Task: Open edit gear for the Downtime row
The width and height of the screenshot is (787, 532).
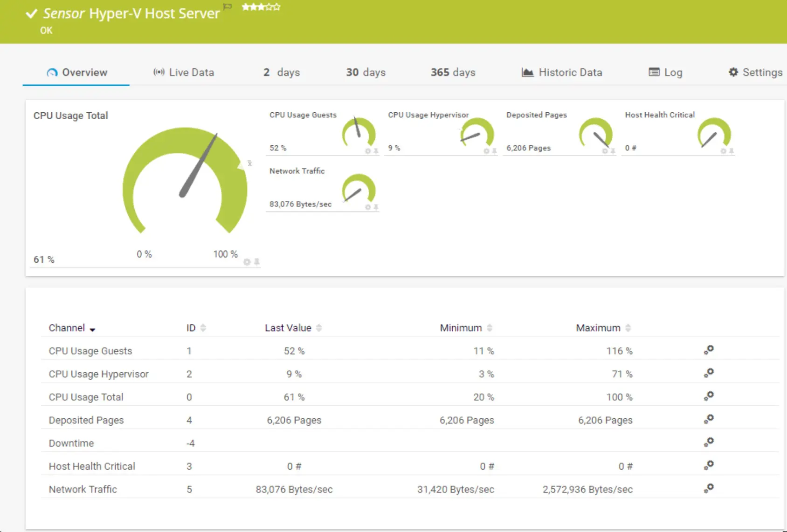Action: pos(709,442)
